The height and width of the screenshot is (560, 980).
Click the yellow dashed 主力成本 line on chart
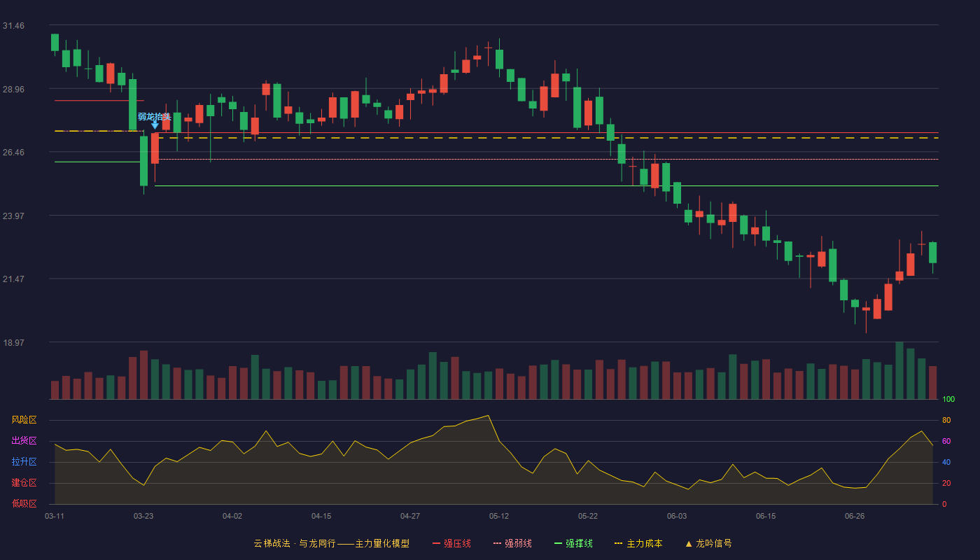click(546, 138)
